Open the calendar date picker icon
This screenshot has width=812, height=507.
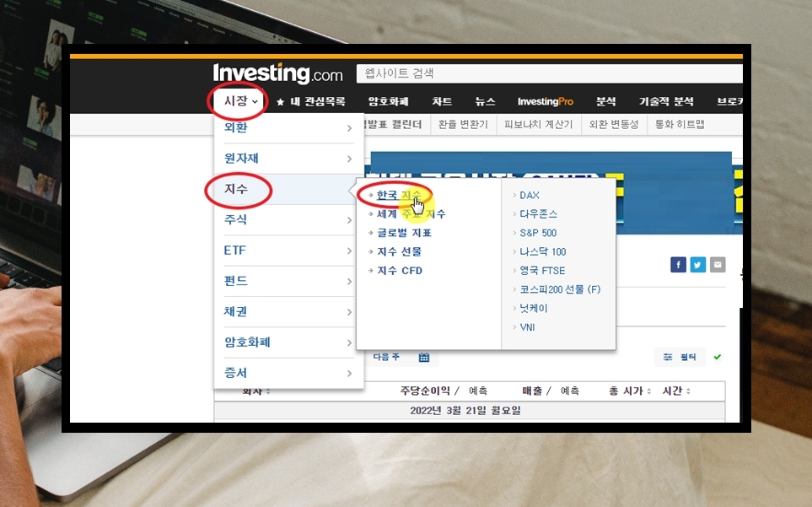click(x=424, y=357)
